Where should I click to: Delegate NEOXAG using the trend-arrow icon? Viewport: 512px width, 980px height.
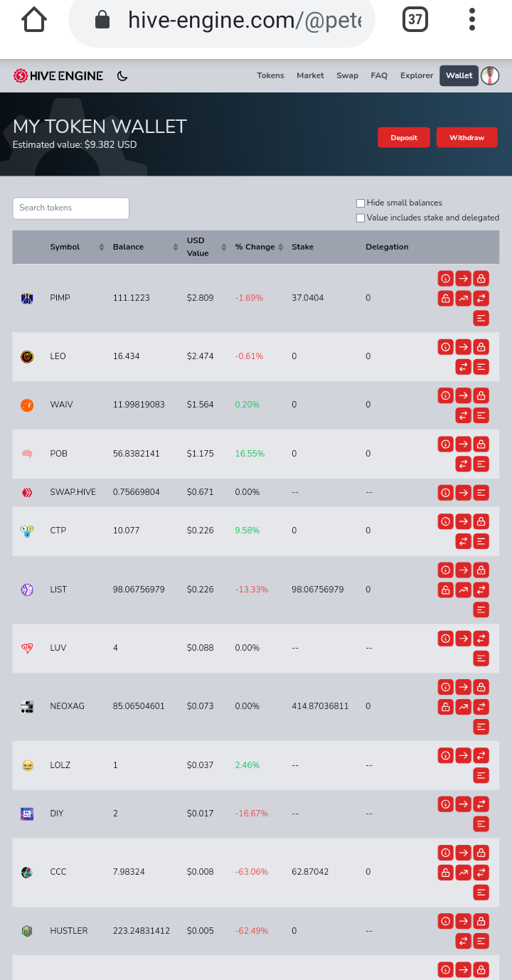coord(463,707)
